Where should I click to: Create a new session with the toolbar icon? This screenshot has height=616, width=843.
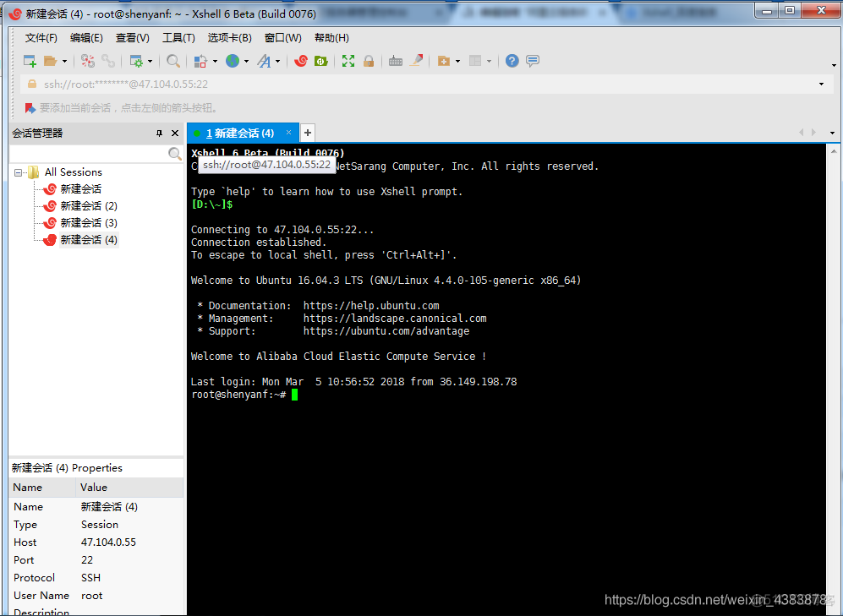point(30,61)
